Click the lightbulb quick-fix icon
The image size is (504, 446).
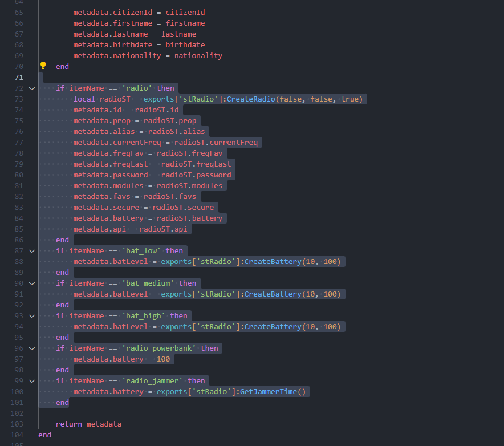coord(43,66)
